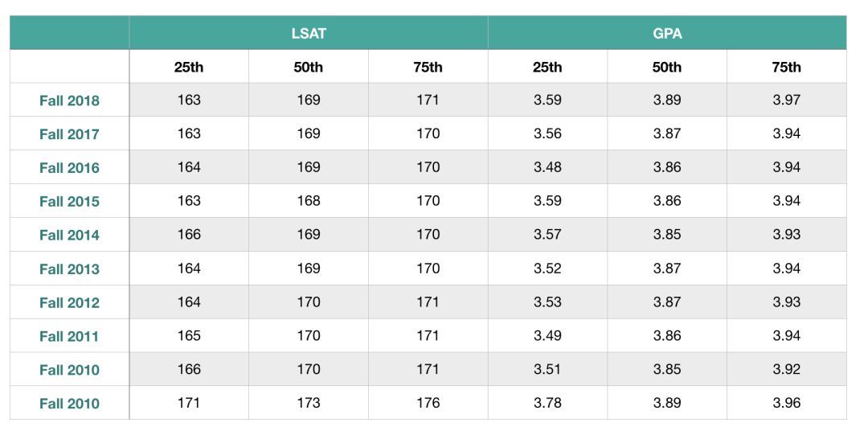The height and width of the screenshot is (435, 868).
Task: Select the Fall 2015 row label
Action: click(69, 202)
